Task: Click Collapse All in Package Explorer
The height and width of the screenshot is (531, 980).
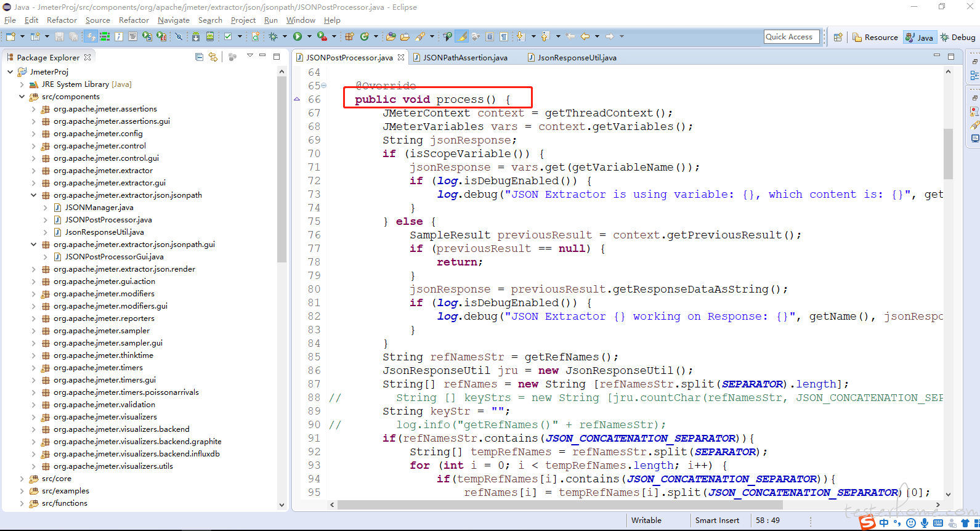Action: tap(199, 57)
